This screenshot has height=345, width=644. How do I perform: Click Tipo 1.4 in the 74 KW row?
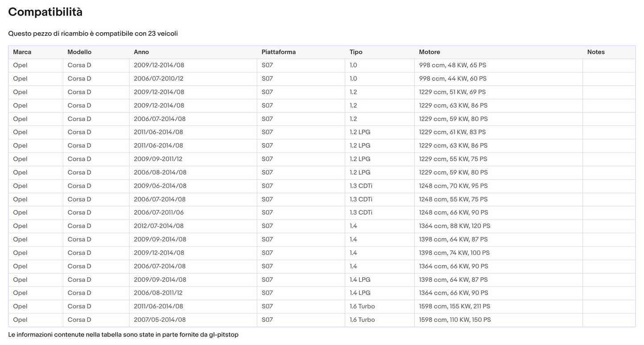pos(353,253)
